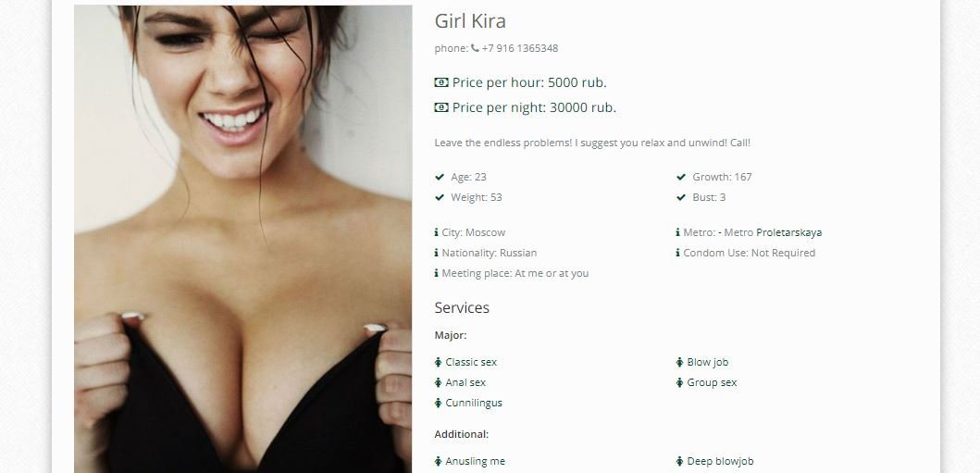Click the checkmark icon next to Bust
The height and width of the screenshot is (473, 980).
[681, 197]
